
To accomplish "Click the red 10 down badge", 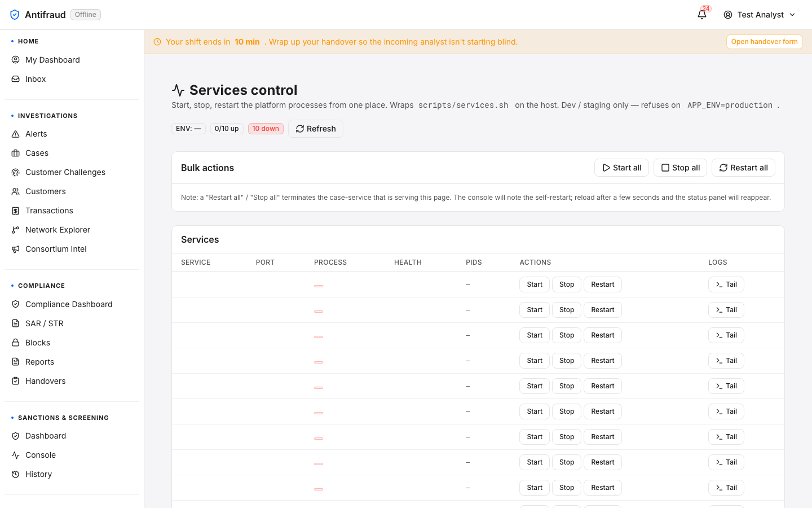I will point(266,129).
